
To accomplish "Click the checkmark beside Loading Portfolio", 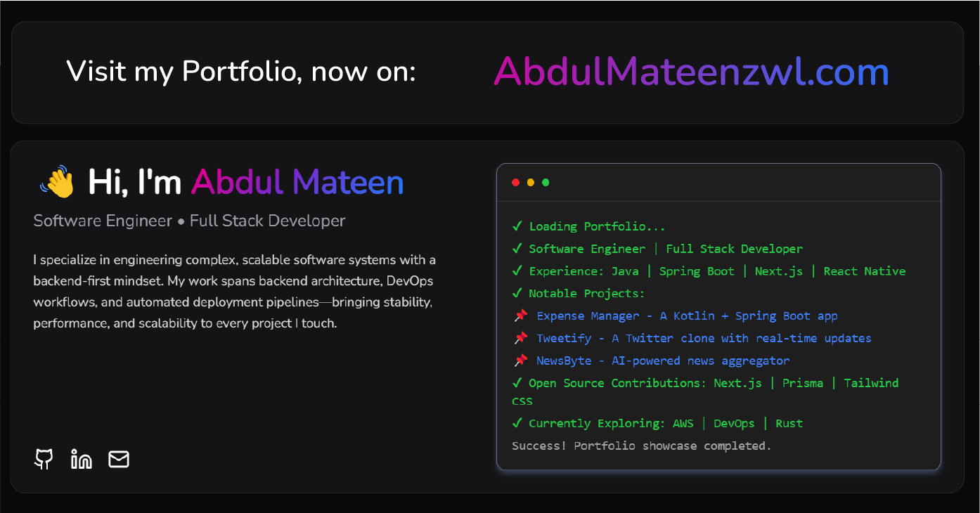I will click(x=516, y=226).
